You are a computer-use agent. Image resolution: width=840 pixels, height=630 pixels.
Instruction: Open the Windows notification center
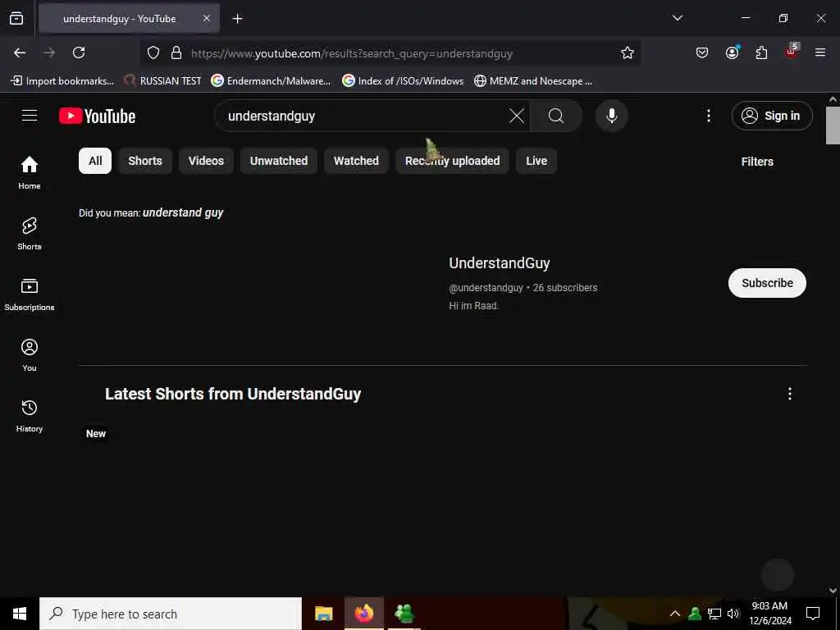(813, 614)
